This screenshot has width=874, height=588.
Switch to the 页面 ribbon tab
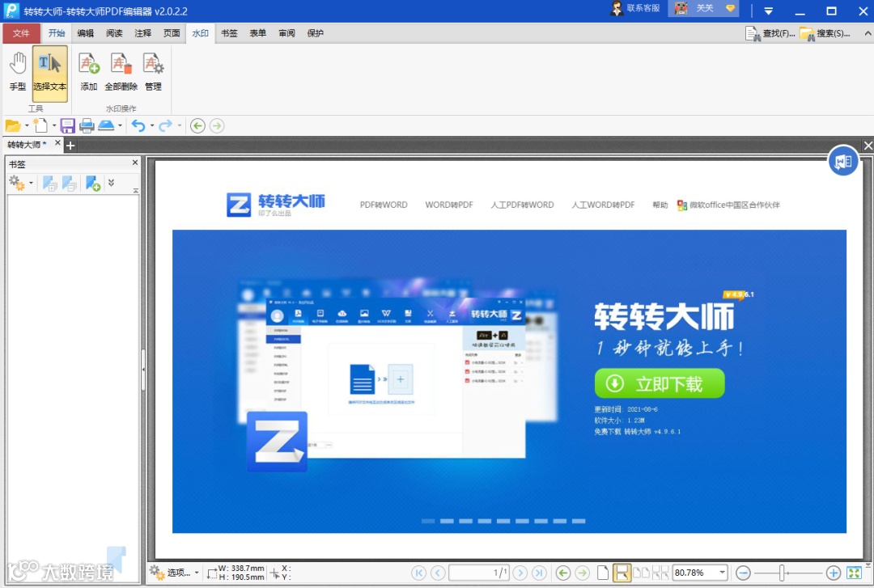[x=172, y=33]
